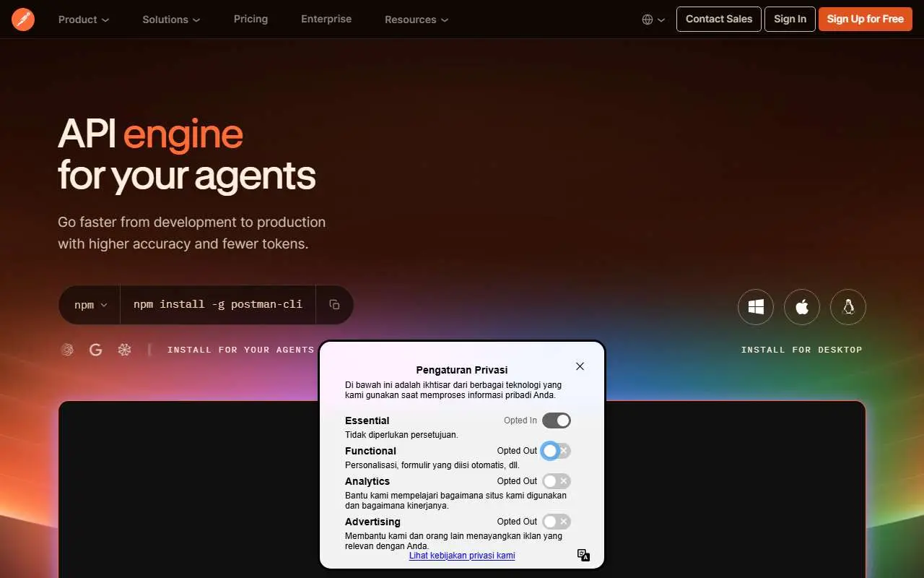Copy the npm install command
The height and width of the screenshot is (578, 924).
tap(334, 305)
